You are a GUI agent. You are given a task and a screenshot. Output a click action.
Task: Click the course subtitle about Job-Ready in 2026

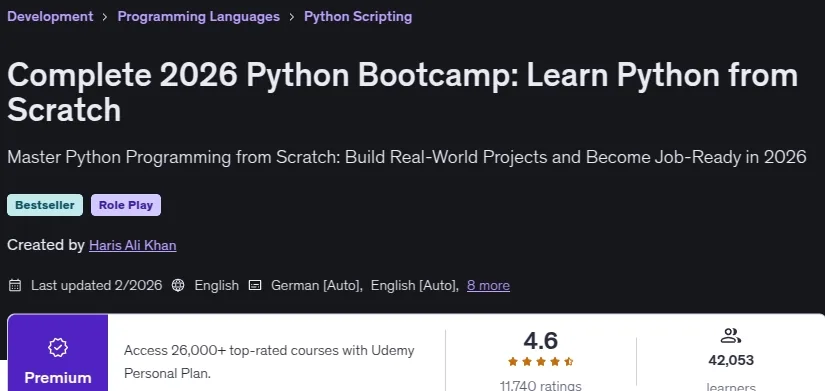(407, 157)
